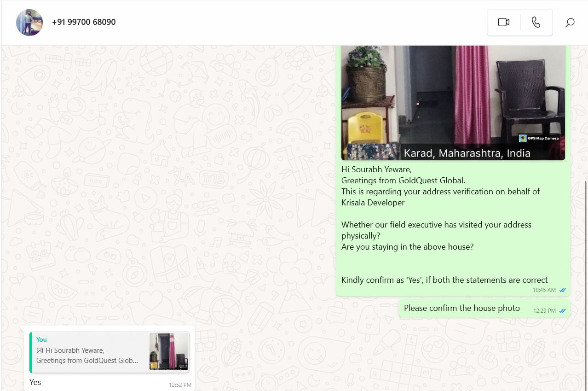Click the GPS Map Camera logo on photo

pyautogui.click(x=523, y=138)
